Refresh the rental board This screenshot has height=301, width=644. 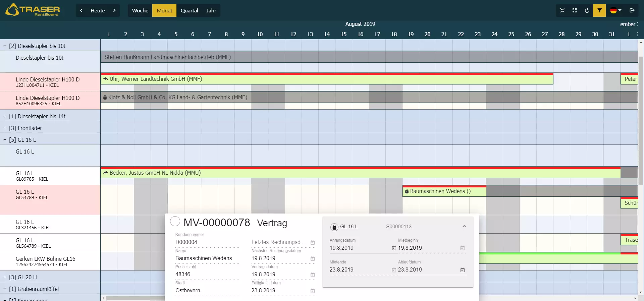coord(587,10)
